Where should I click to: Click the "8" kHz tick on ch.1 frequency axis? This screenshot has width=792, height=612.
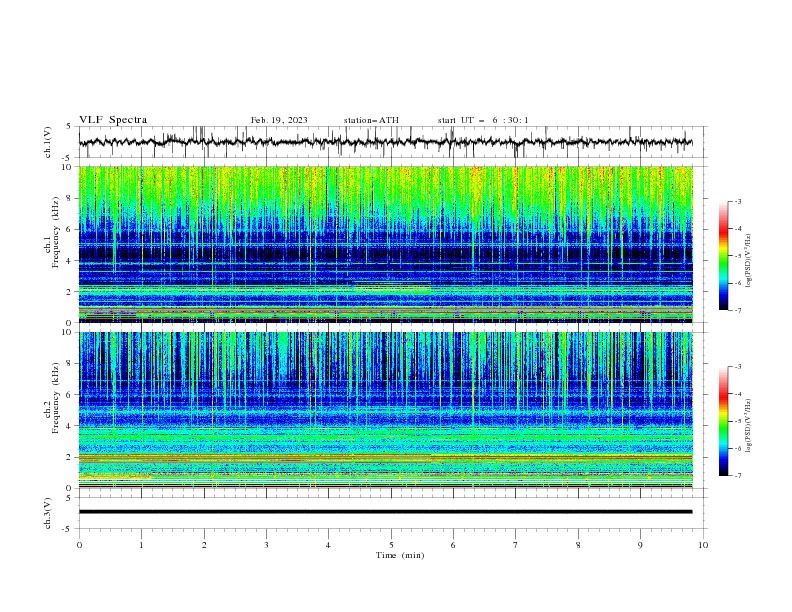click(70, 198)
